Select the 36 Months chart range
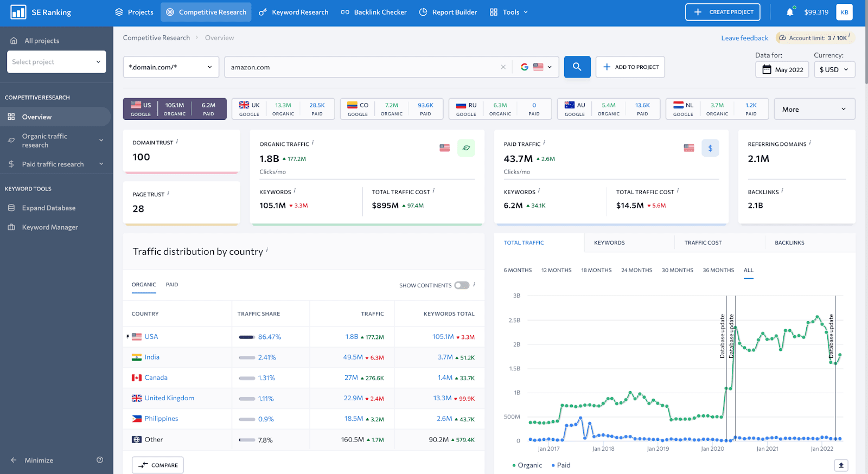This screenshot has width=868, height=474. [718, 270]
